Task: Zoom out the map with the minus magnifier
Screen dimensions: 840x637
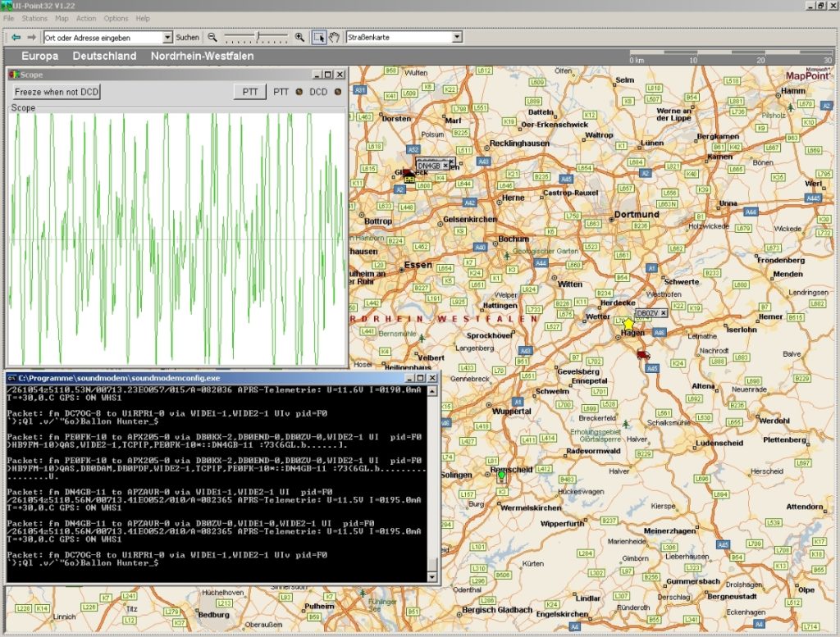Action: tap(212, 37)
